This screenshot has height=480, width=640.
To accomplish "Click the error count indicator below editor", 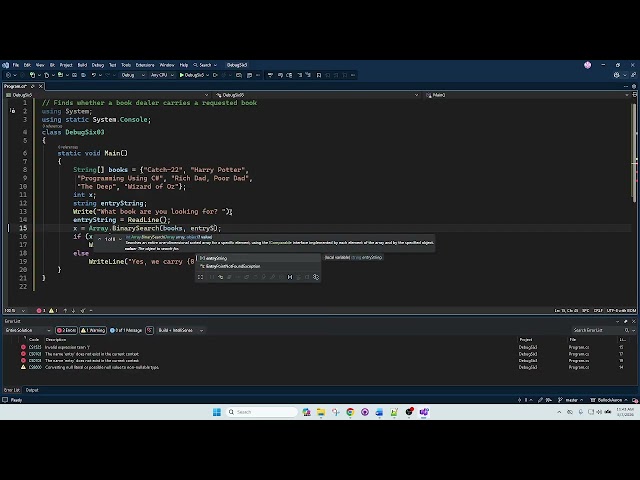I will pyautogui.click(x=41, y=311).
